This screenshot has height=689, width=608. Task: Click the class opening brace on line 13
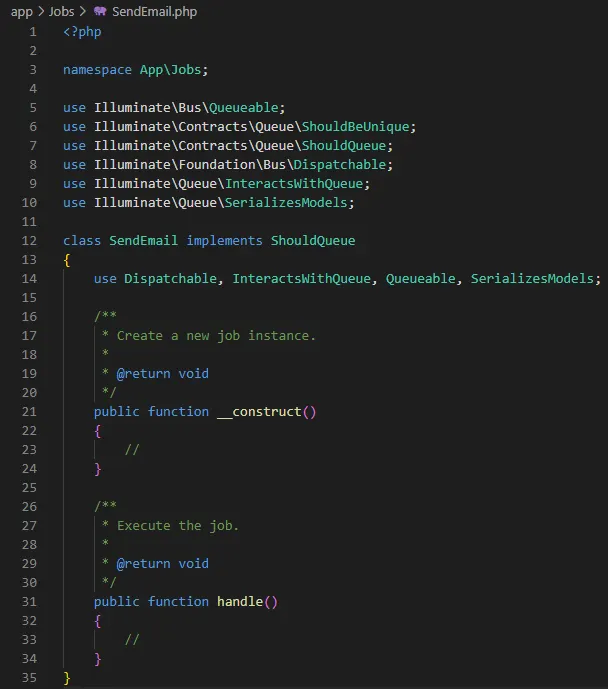(x=67, y=260)
